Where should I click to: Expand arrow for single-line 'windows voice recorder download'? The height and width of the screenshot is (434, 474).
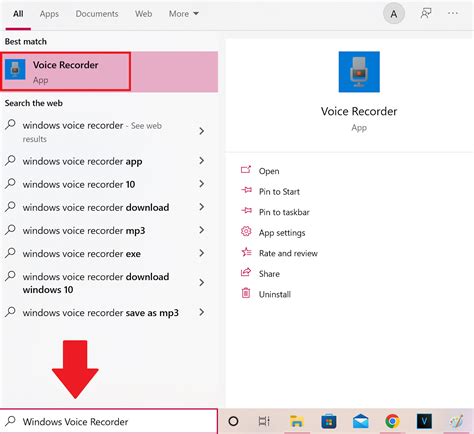pyautogui.click(x=201, y=207)
